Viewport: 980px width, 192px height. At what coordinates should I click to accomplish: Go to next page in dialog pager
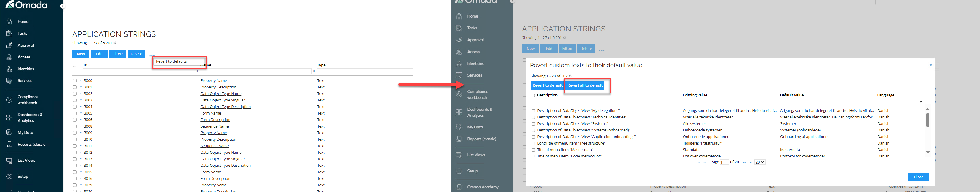point(744,163)
